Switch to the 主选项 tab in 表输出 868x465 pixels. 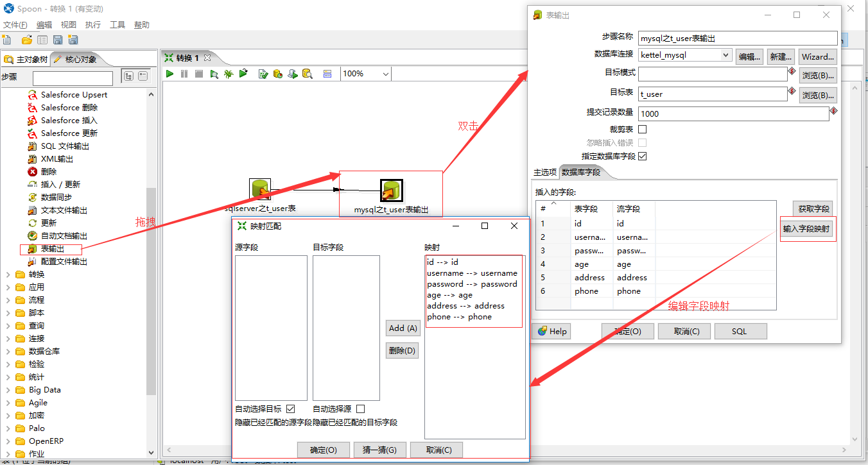click(x=545, y=173)
